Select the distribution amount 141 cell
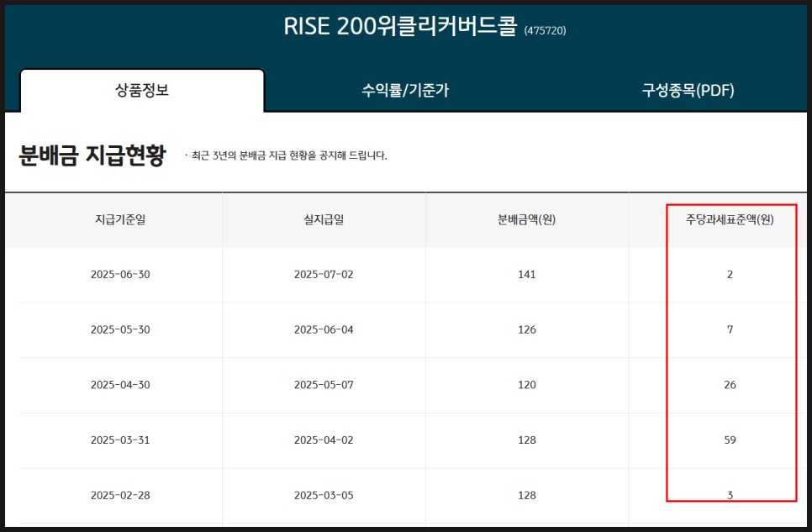This screenshot has width=812, height=532. tap(527, 275)
